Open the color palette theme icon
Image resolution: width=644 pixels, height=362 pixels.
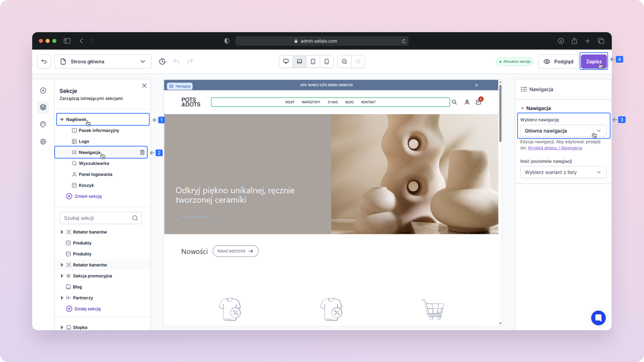point(43,124)
